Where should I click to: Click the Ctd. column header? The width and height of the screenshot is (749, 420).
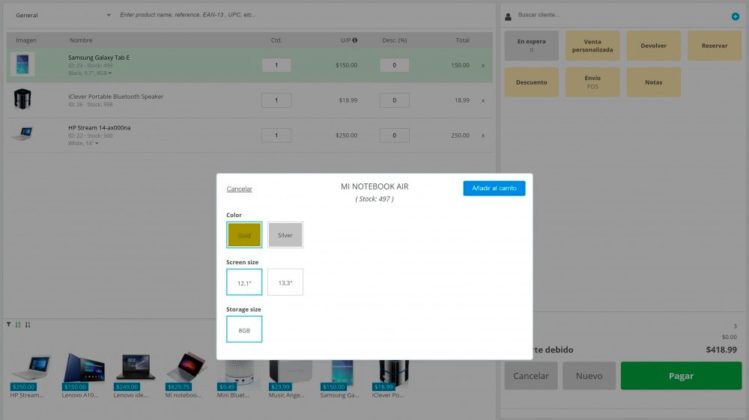(x=276, y=40)
